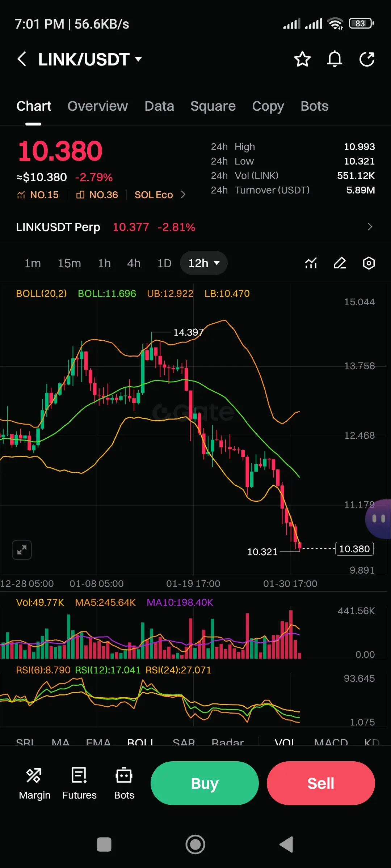Tap the floating assistant bubble
Image resolution: width=391 pixels, height=868 pixels.
point(378,519)
